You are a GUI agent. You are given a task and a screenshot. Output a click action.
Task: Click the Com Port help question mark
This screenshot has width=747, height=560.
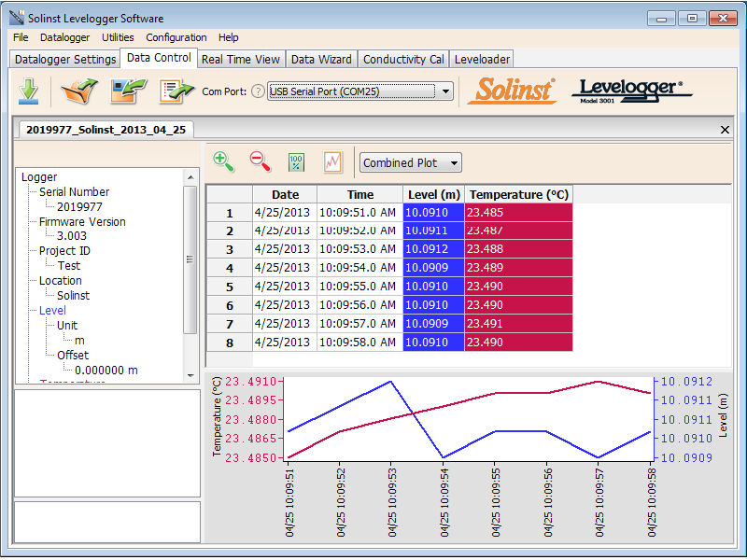pos(258,91)
